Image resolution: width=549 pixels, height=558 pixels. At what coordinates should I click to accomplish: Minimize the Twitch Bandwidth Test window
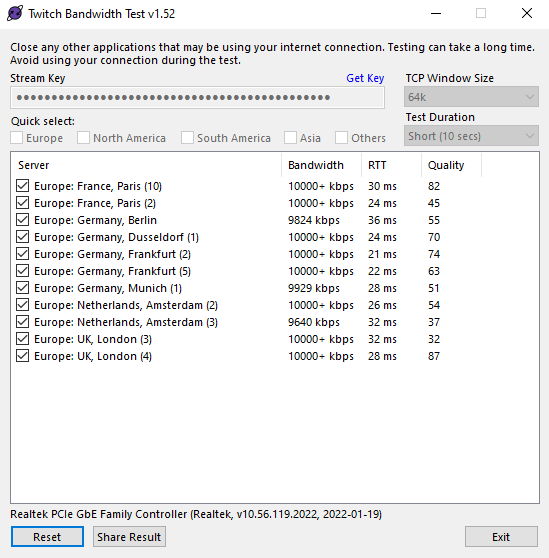coord(436,14)
